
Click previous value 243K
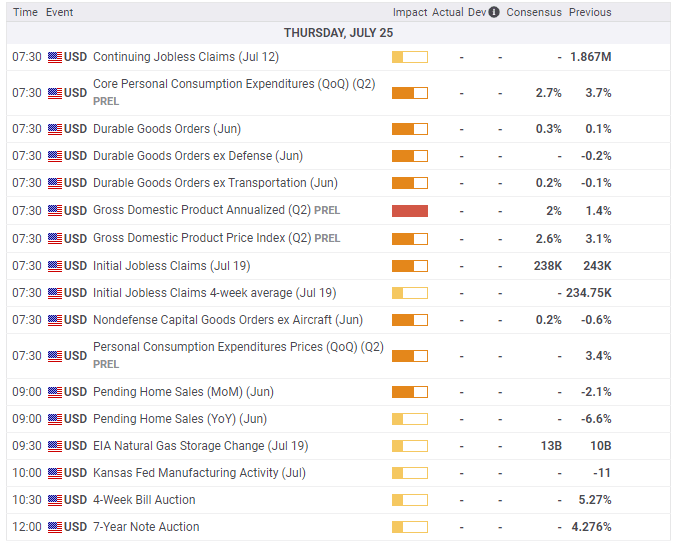coord(597,266)
